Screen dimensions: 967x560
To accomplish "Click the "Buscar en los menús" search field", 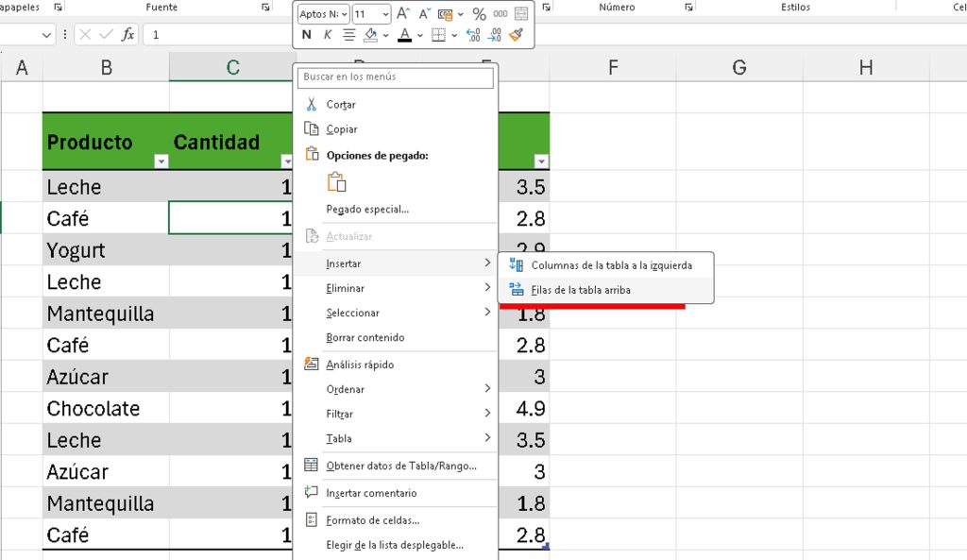I will click(394, 76).
